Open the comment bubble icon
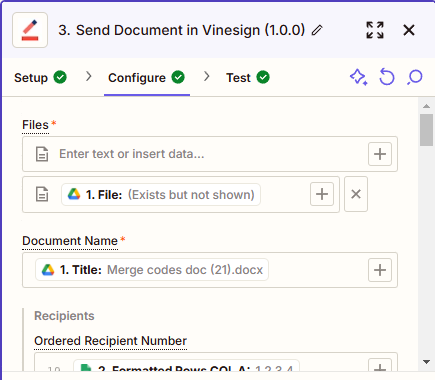435x380 pixels. tap(415, 77)
